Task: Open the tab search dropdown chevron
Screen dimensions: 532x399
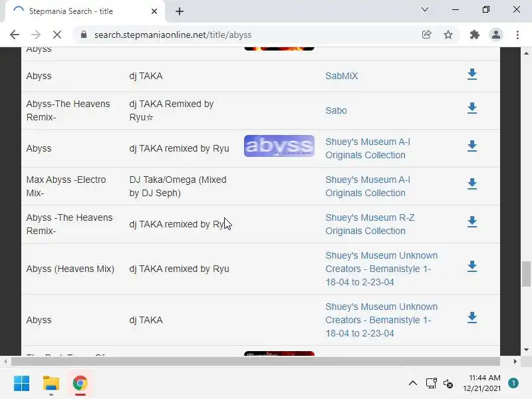Action: point(425,9)
